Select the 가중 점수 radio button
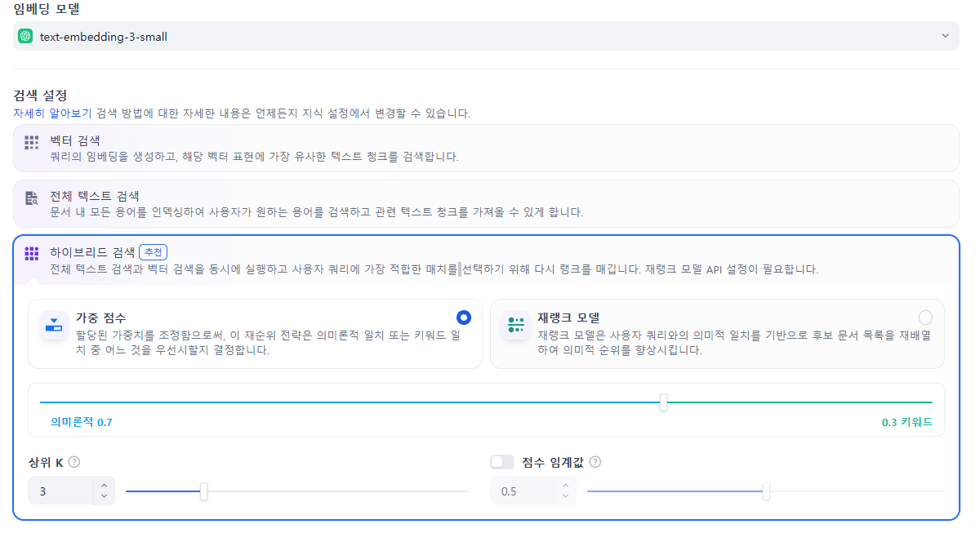This screenshot has height=533, width=980. click(464, 318)
